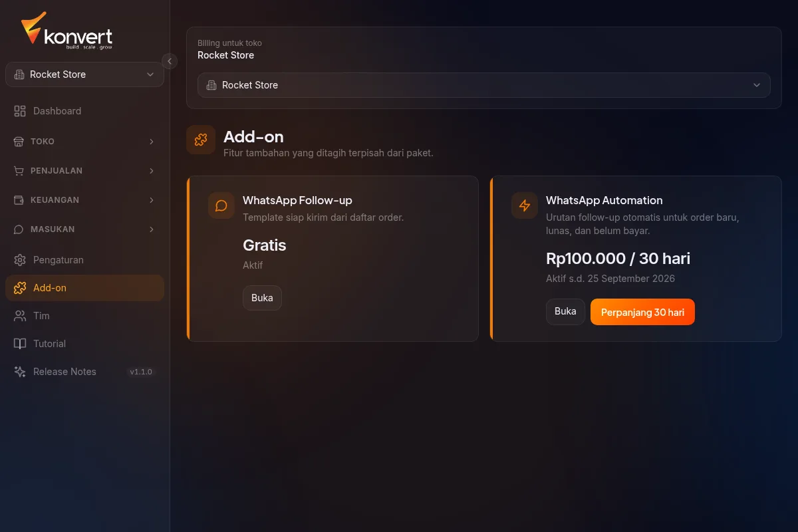This screenshot has width=798, height=532.
Task: Click Perpanjang 30 hari button
Action: pos(642,312)
